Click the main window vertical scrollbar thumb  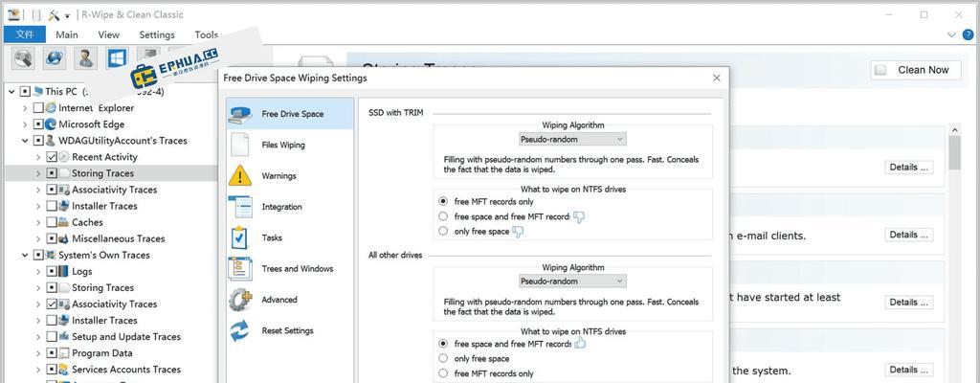[x=954, y=152]
